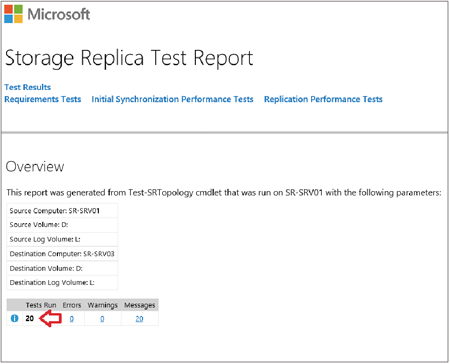The image size is (450, 364).
Task: Select the Destination Volume D: row
Action: 62,268
